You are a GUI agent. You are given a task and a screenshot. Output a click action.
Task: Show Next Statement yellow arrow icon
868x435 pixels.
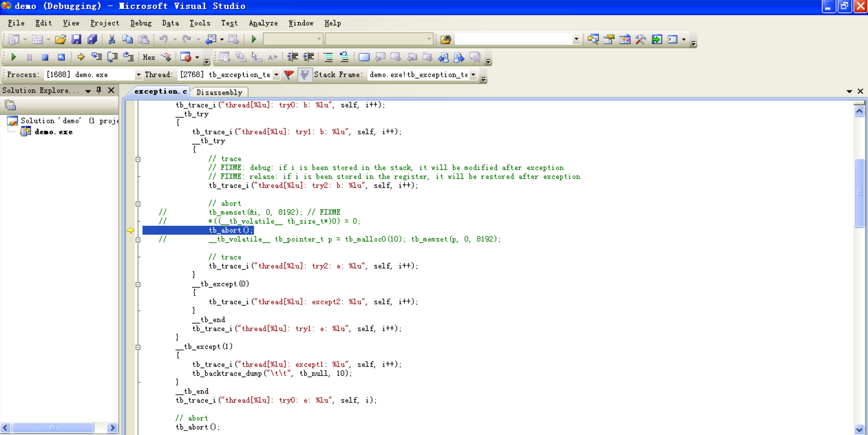coord(81,57)
